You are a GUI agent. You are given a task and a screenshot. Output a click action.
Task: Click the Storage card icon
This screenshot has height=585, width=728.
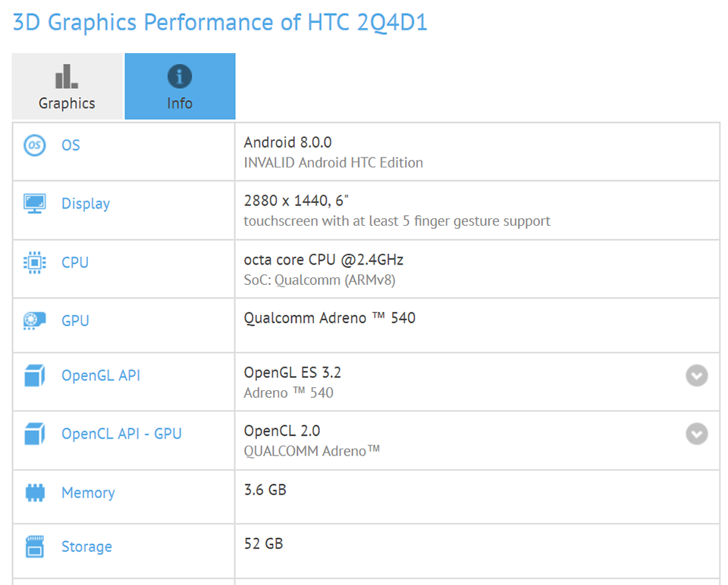pyautogui.click(x=34, y=546)
